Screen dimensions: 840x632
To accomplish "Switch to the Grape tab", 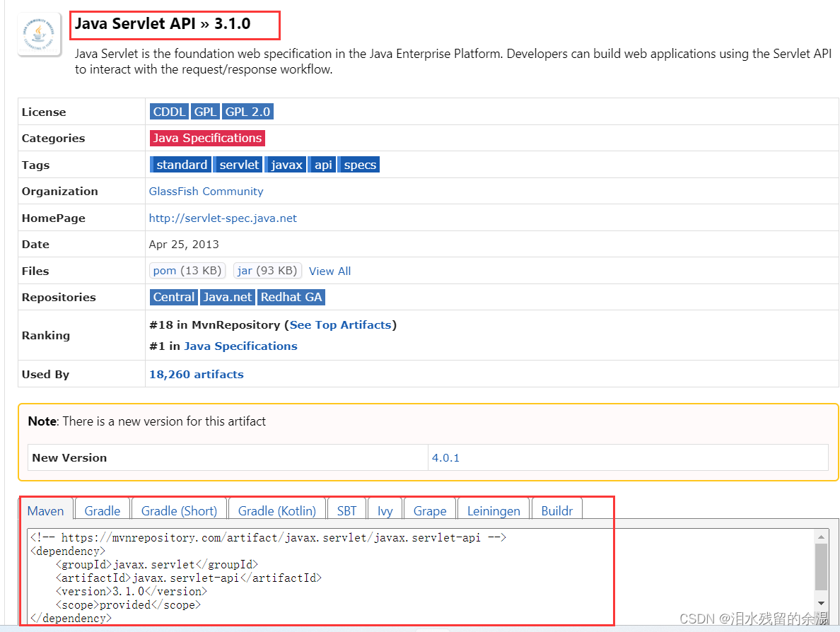I will point(430,510).
